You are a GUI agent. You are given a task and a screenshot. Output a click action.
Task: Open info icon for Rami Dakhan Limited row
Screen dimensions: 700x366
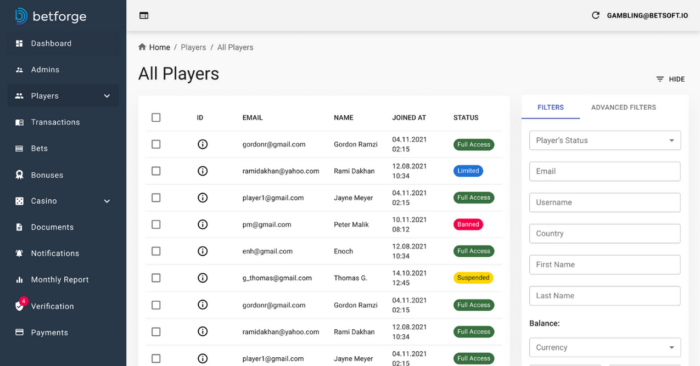tap(203, 171)
